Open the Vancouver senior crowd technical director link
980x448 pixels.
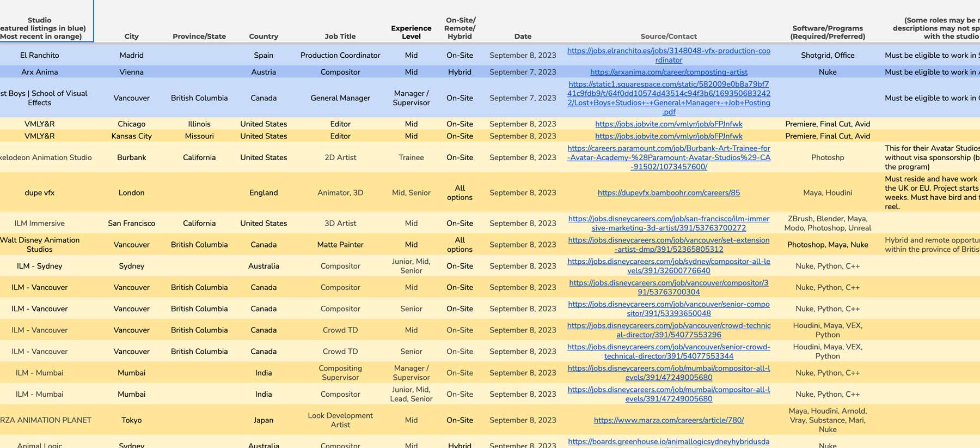point(669,352)
